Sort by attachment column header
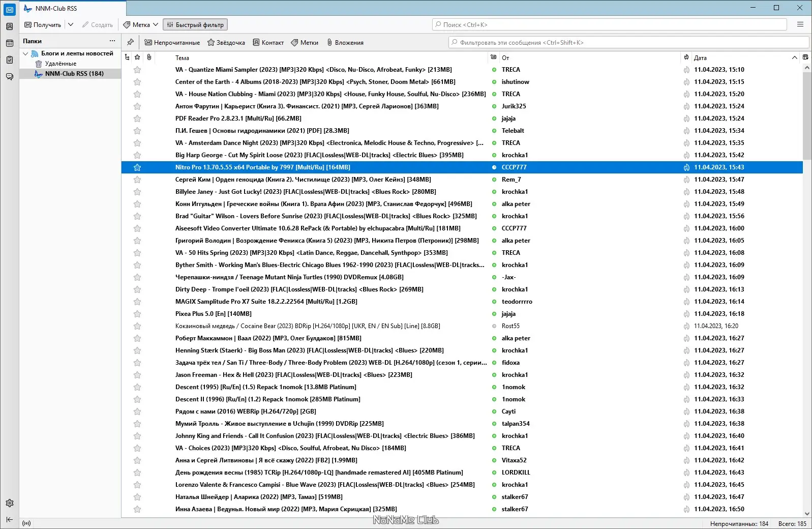This screenshot has height=529, width=812. 149,57
